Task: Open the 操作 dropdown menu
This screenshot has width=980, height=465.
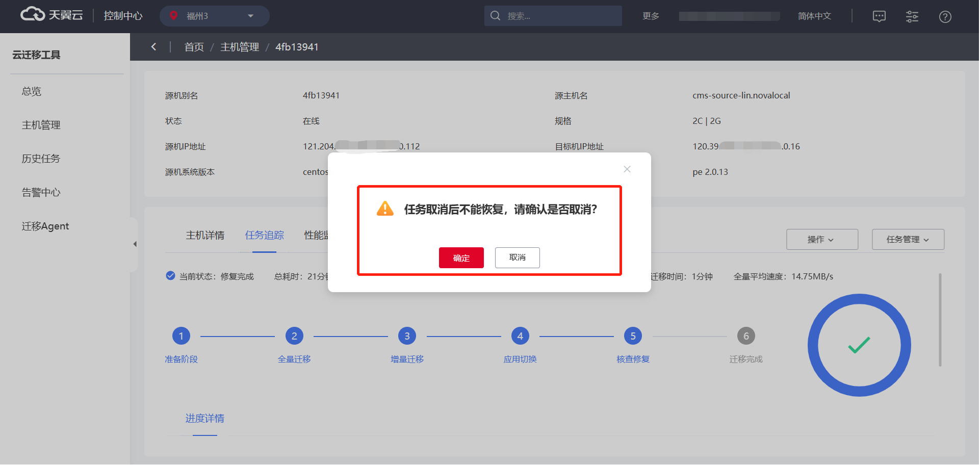Action: click(822, 240)
